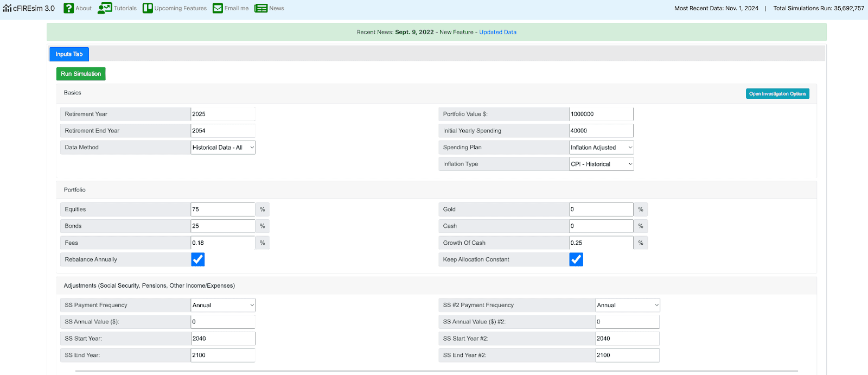Open the SS #2 Payment Frequency dropdown
Screen dimensions: 868x375
pos(628,305)
